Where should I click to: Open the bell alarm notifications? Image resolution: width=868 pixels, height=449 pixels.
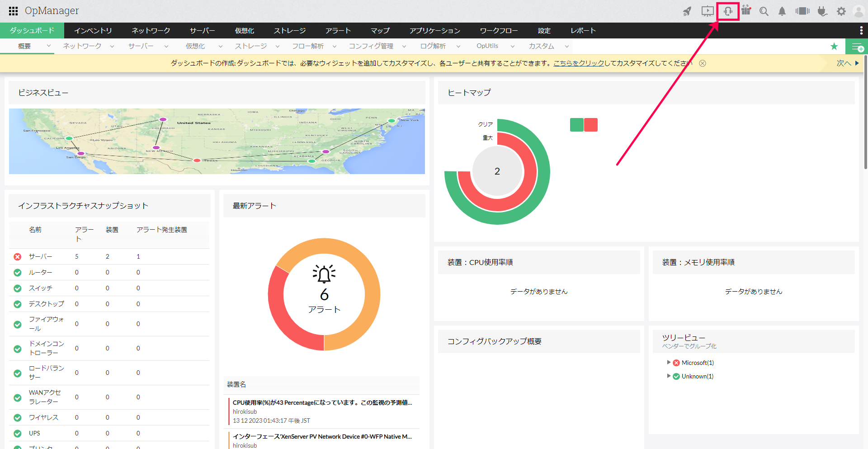pos(782,11)
